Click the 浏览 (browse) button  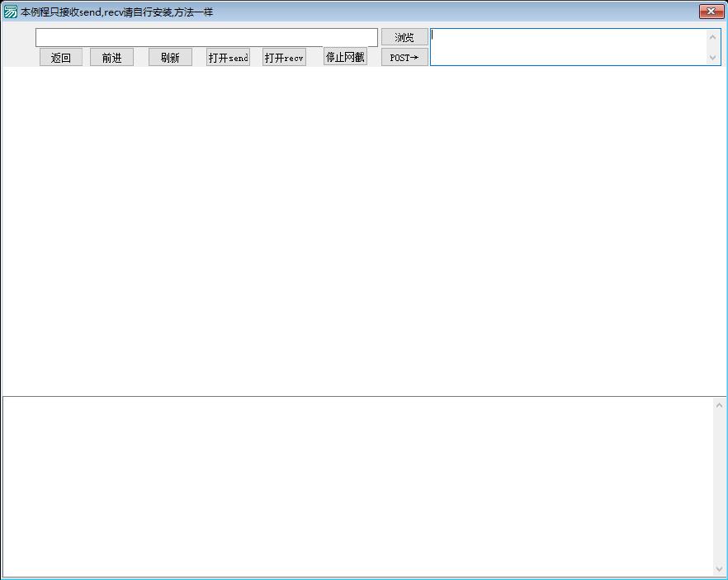point(404,37)
